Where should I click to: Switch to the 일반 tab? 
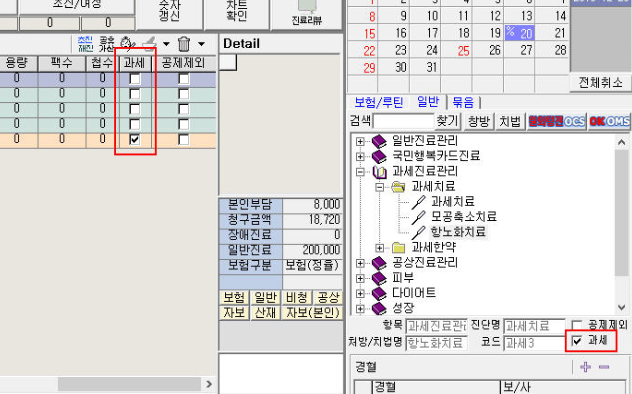428,102
